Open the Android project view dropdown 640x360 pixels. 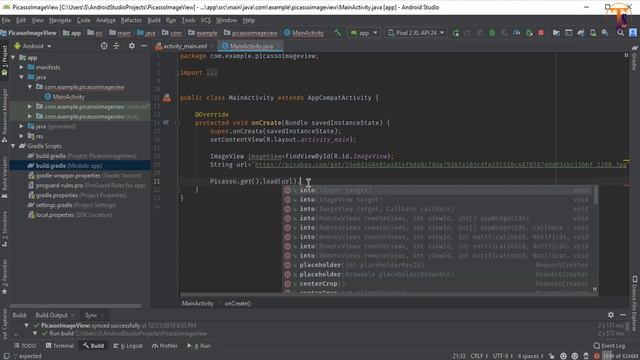33,46
